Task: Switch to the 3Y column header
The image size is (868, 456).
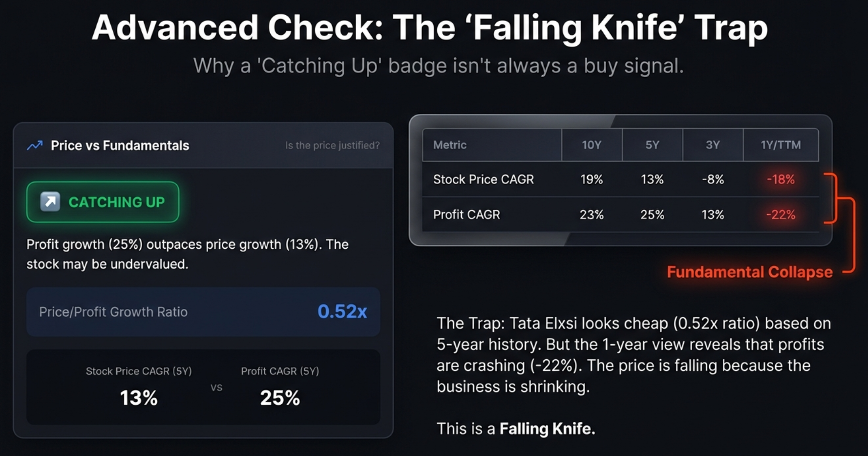Action: tap(713, 145)
